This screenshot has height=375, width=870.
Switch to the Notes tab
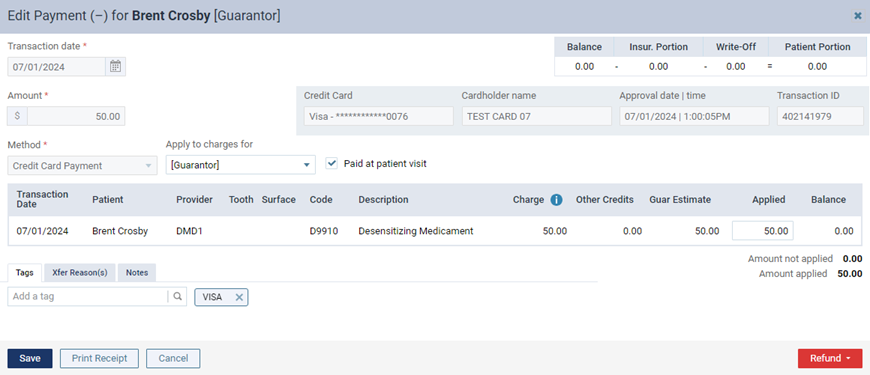click(x=137, y=273)
